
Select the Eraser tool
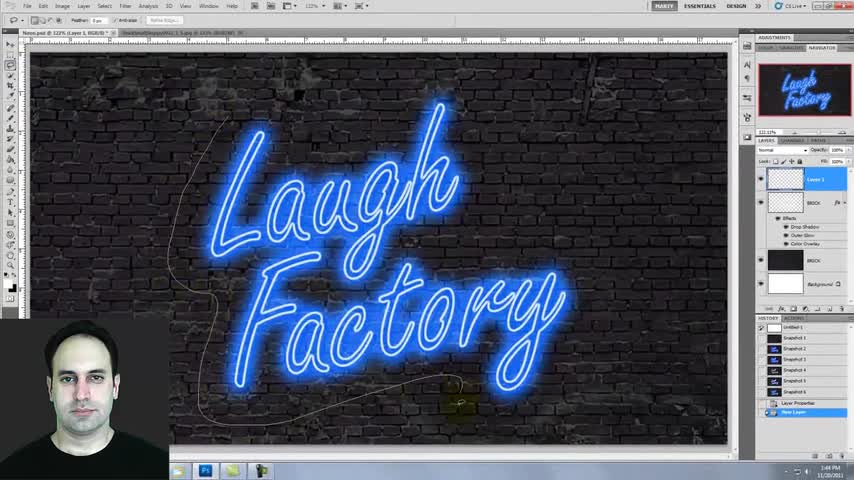tap(10, 149)
